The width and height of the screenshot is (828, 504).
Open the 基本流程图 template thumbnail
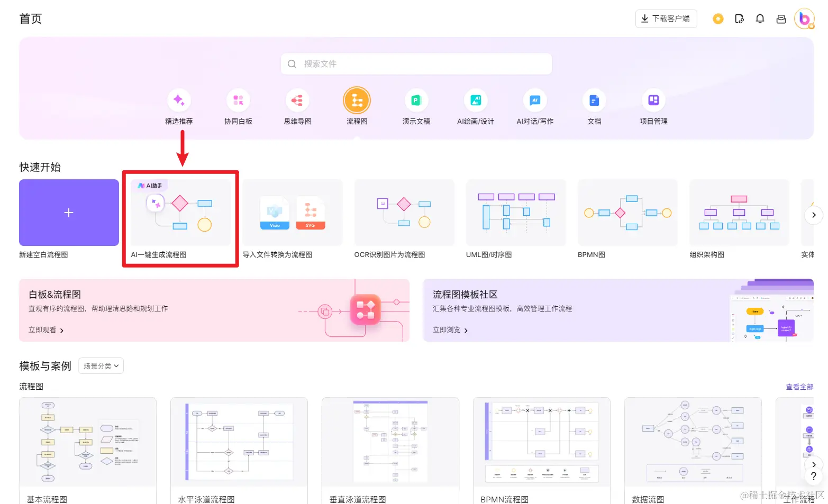[x=88, y=442]
